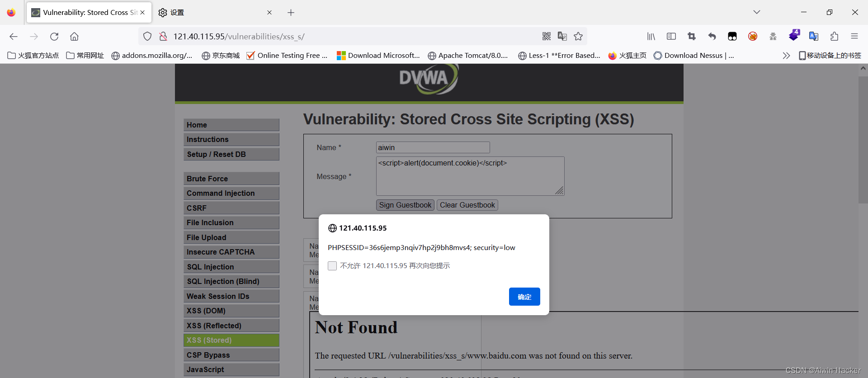Screen dimensions: 868x378
Task: Open Apache Tomcat/8.0 bookmark
Action: click(468, 56)
